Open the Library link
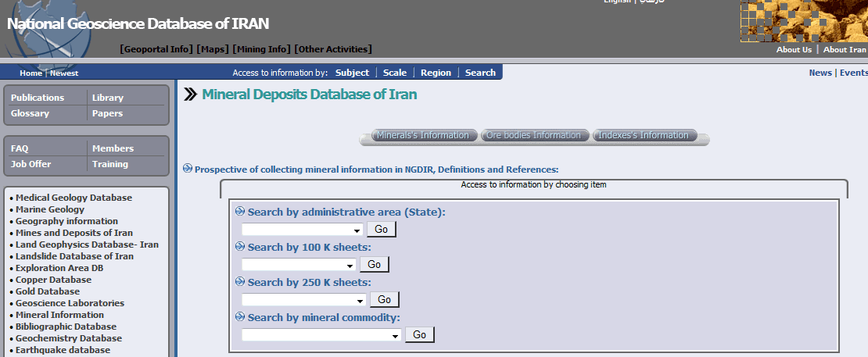This screenshot has width=868, height=357. pos(107,98)
